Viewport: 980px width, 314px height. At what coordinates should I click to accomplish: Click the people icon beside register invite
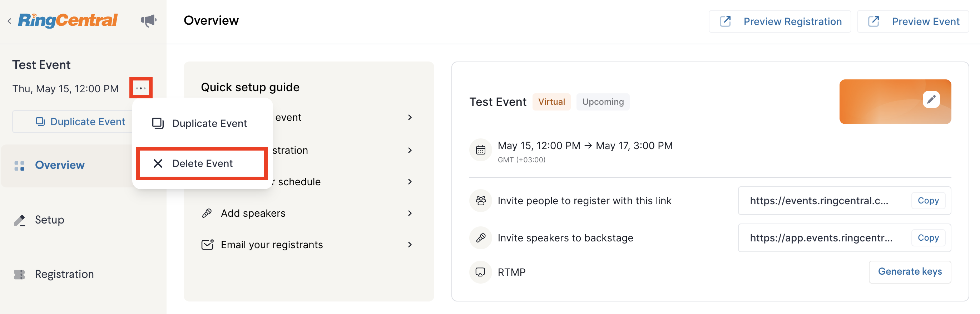[x=480, y=201]
